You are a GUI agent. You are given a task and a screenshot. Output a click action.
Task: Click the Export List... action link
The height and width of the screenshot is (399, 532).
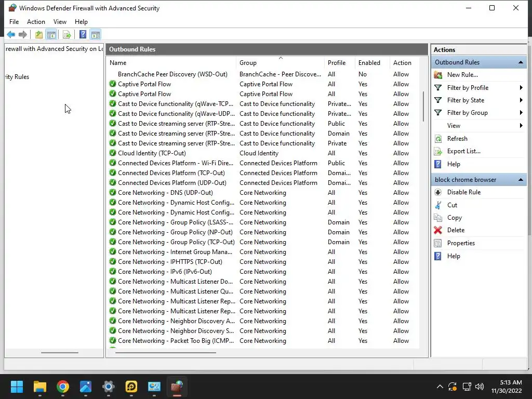[x=463, y=151]
